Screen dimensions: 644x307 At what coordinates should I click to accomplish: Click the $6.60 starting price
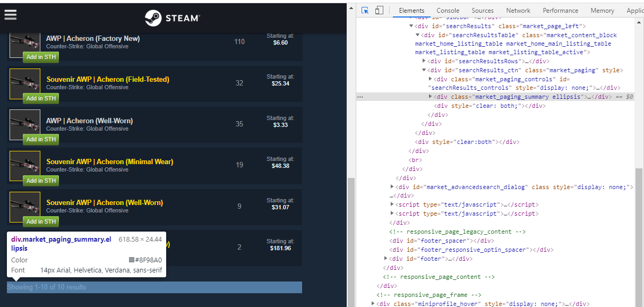(x=280, y=42)
